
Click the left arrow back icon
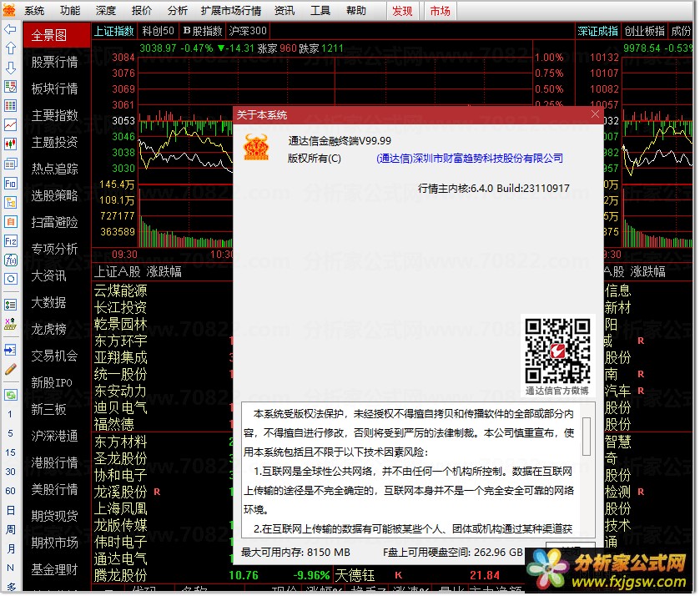(10, 29)
